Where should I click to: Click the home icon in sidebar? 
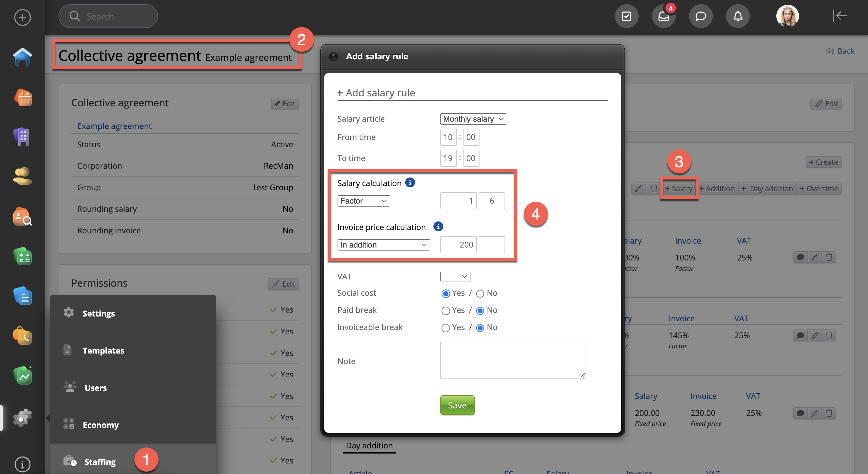coord(22,57)
